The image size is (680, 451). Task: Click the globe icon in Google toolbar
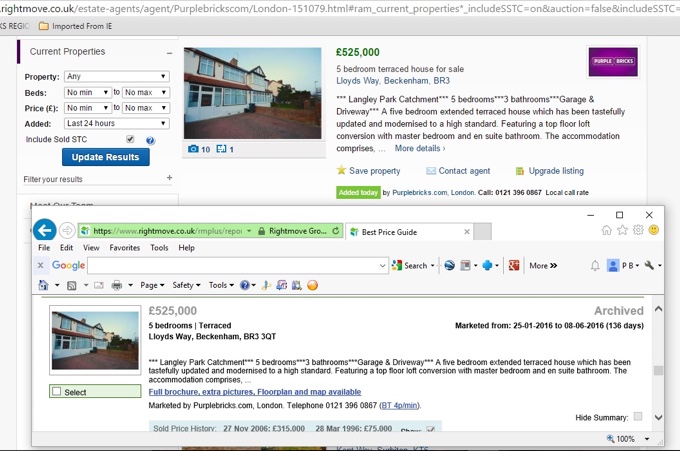449,265
